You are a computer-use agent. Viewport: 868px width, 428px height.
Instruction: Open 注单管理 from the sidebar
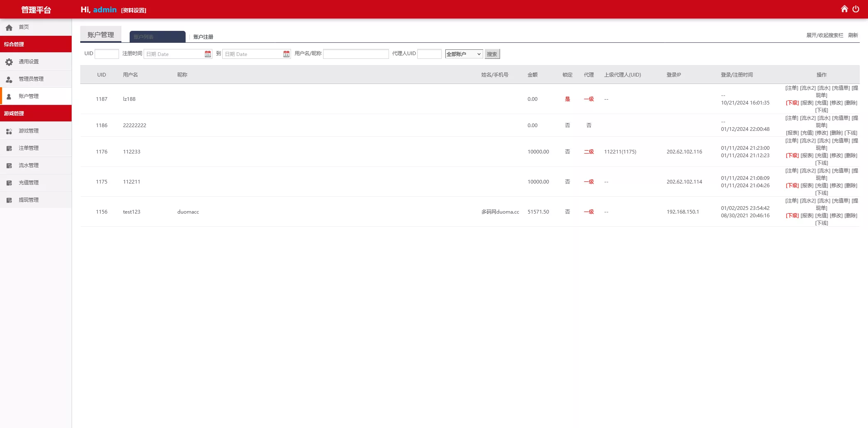point(29,148)
